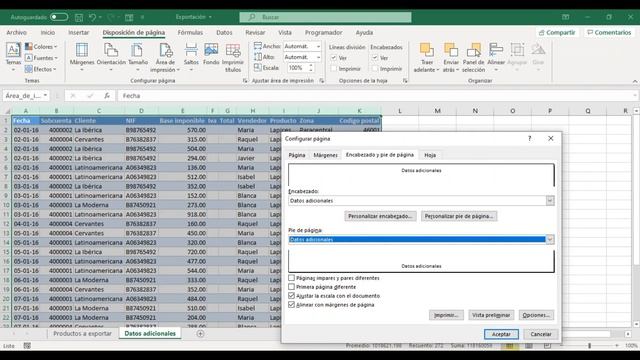Screen dimensions: 640x360
Task: Insert function with the fx icon
Action: (x=107, y=96)
